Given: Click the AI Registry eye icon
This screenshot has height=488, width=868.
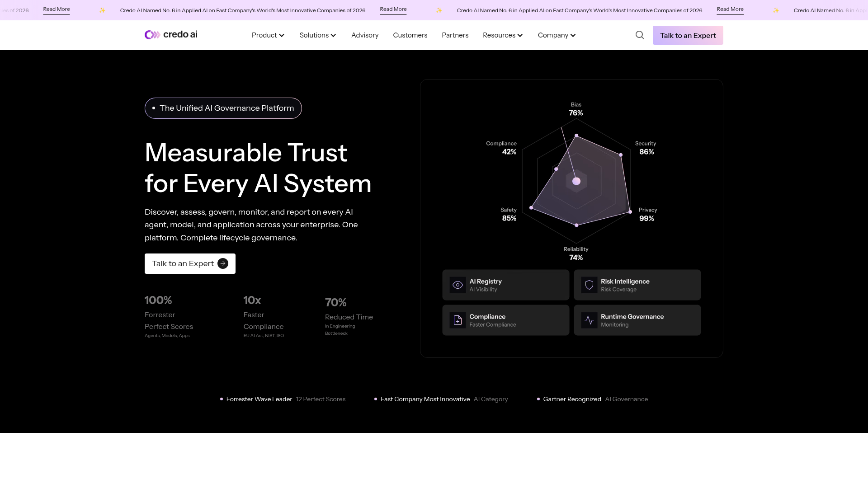Looking at the screenshot, I should pyautogui.click(x=458, y=285).
